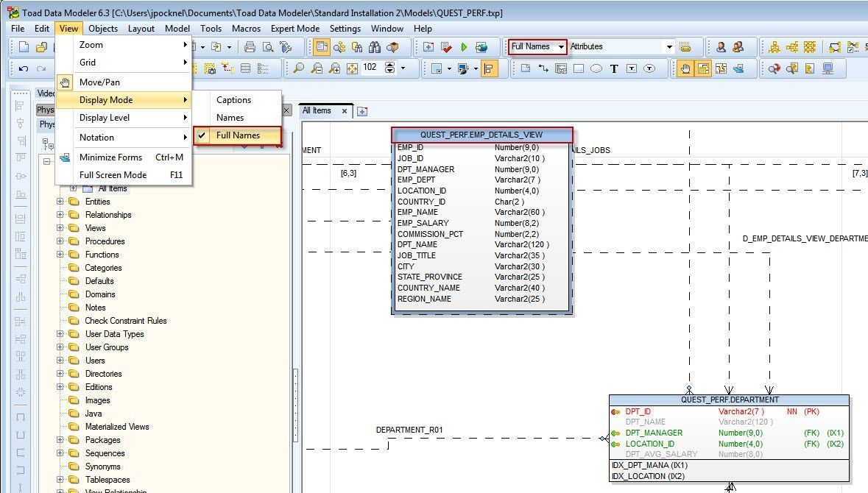868x493 pixels.
Task: Expand the Relationships tree node
Action: 60,215
